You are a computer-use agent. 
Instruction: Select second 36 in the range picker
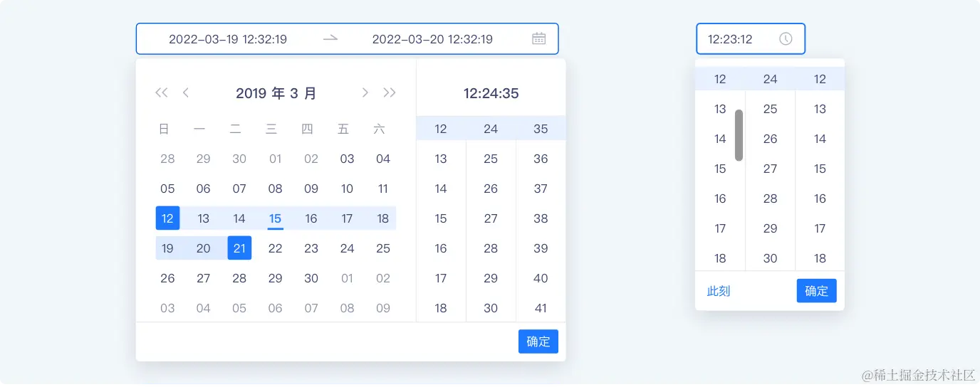(x=541, y=159)
